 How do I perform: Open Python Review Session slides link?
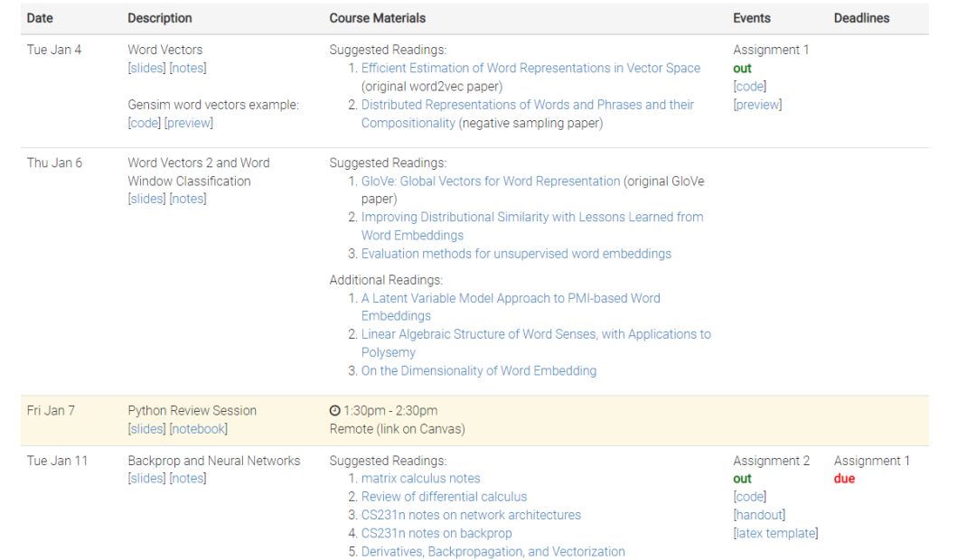pyautogui.click(x=146, y=429)
